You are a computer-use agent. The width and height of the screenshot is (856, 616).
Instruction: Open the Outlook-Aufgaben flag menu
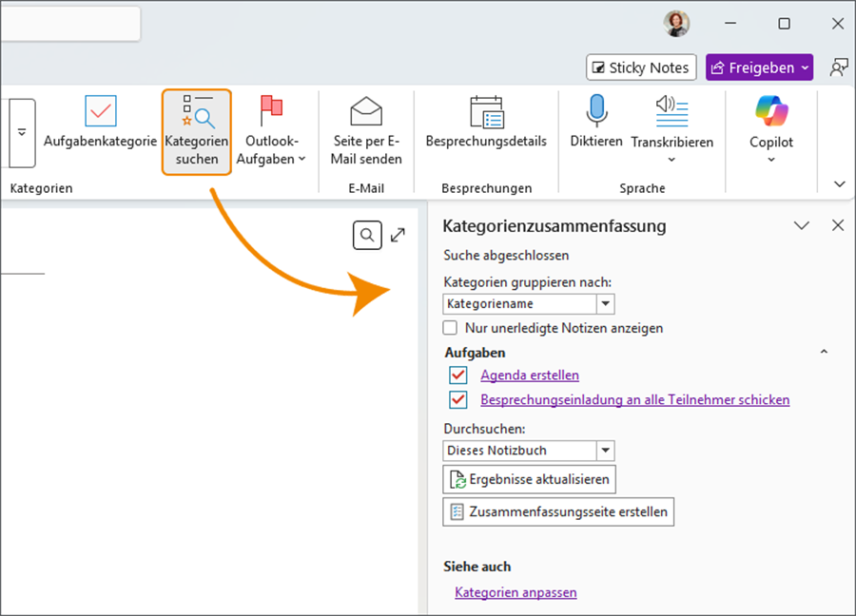coord(271,132)
